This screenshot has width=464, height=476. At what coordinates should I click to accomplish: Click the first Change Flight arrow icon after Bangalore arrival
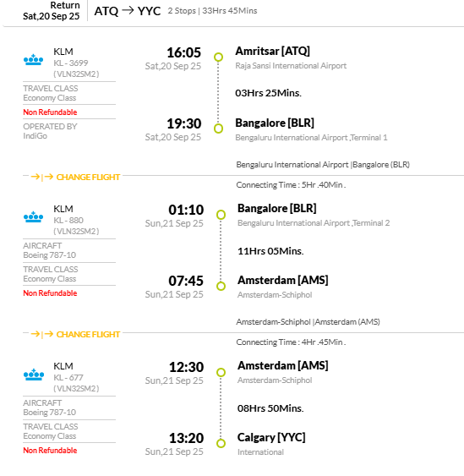pyautogui.click(x=42, y=177)
